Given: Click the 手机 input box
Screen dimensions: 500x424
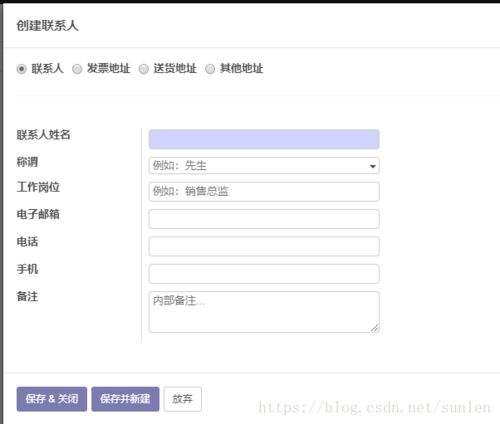Looking at the screenshot, I should pyautogui.click(x=264, y=274).
